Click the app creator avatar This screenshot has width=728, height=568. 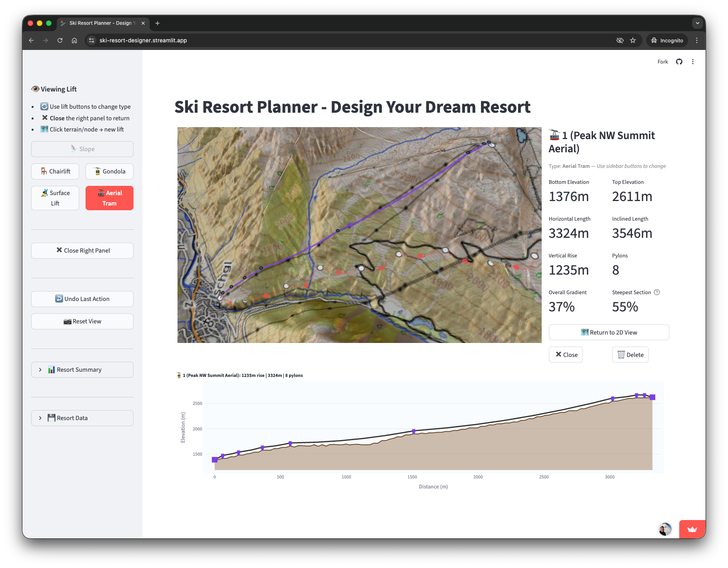tap(665, 529)
